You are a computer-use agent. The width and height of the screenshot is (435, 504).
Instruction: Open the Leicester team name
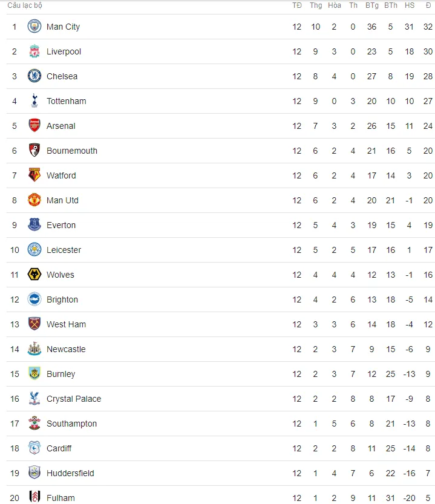click(64, 250)
